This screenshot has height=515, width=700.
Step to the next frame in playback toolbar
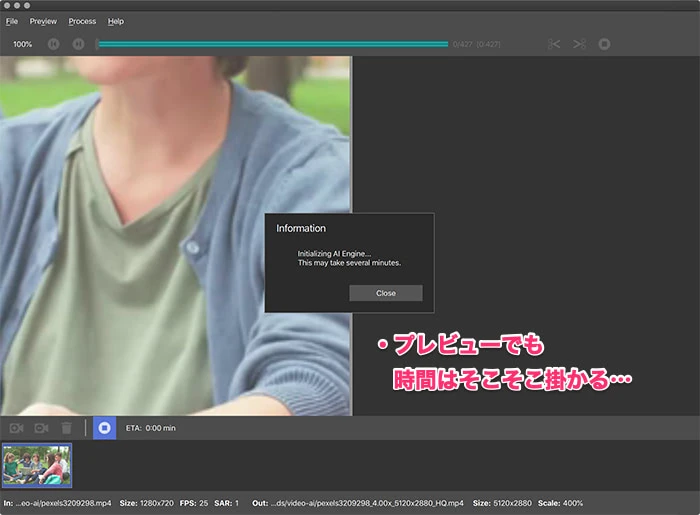(x=78, y=44)
